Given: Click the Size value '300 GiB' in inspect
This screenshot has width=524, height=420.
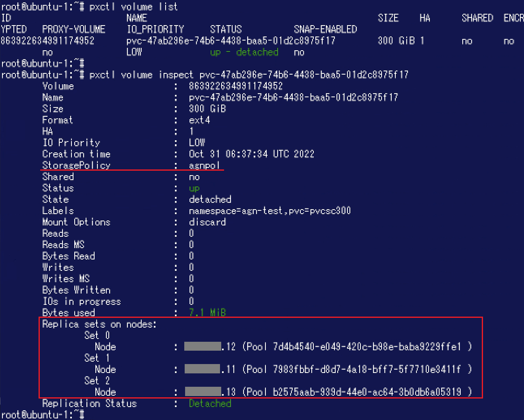Looking at the screenshot, I should [x=207, y=109].
